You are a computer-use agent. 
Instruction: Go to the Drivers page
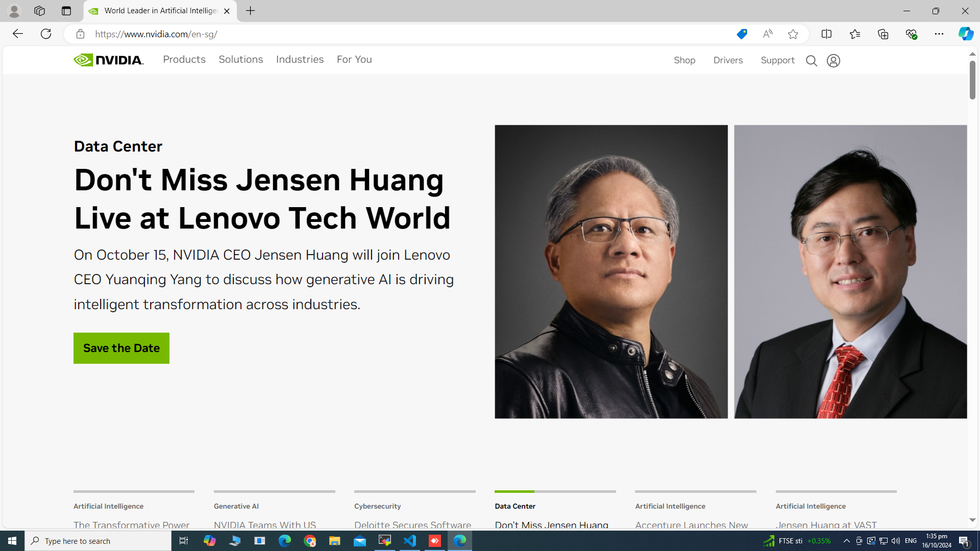click(x=728, y=60)
